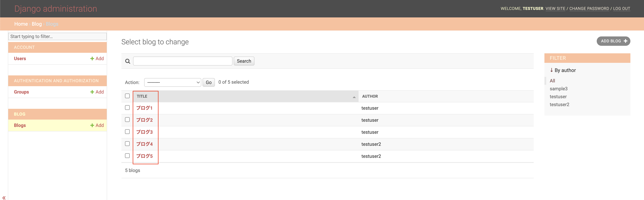Click the green plus Add icon beside Users
Viewport: 644px width, 200px height.
tap(92, 59)
